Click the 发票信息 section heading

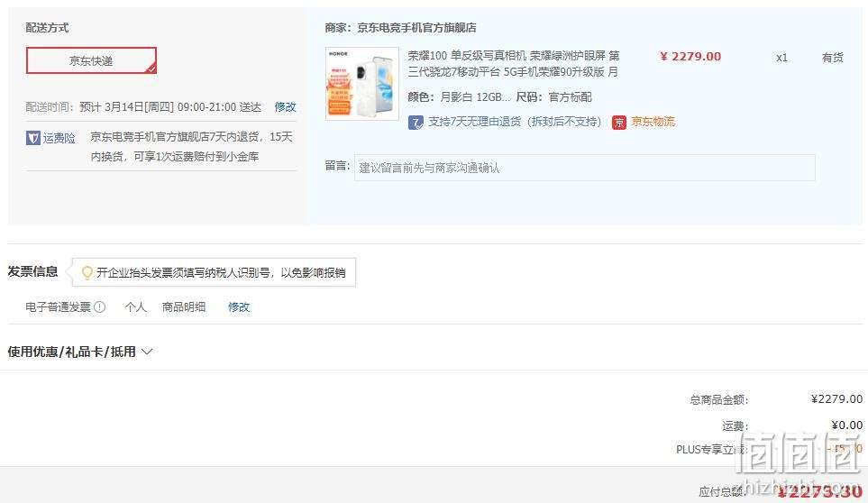point(32,271)
